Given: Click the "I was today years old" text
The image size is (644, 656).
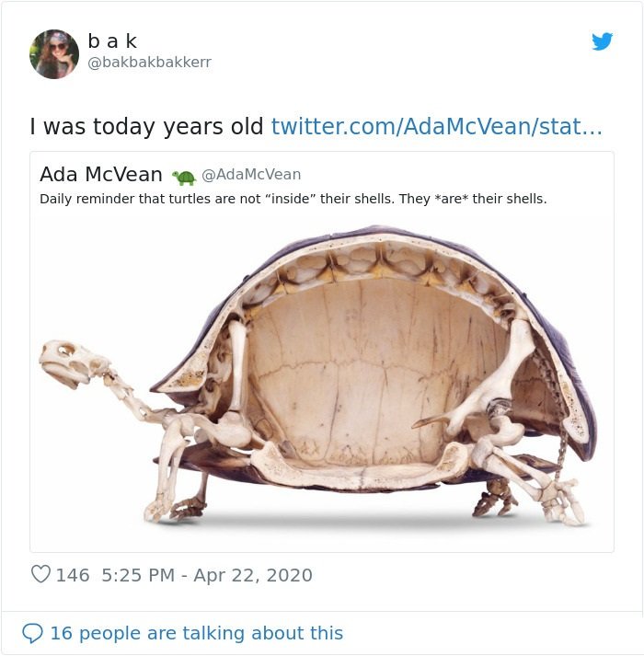Looking at the screenshot, I should (146, 126).
